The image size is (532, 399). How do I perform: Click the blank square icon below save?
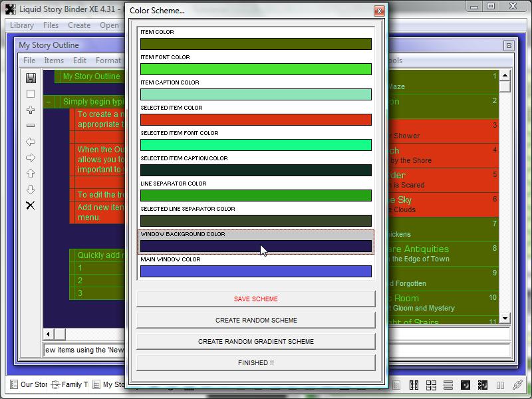pyautogui.click(x=31, y=94)
